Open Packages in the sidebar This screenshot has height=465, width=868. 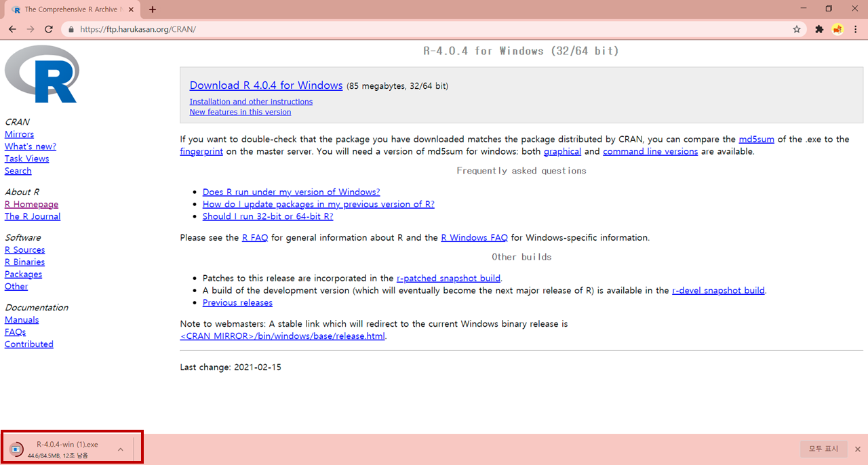pyautogui.click(x=23, y=274)
